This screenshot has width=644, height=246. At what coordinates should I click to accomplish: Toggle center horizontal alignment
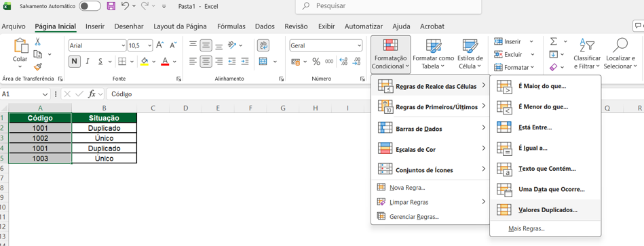206,62
